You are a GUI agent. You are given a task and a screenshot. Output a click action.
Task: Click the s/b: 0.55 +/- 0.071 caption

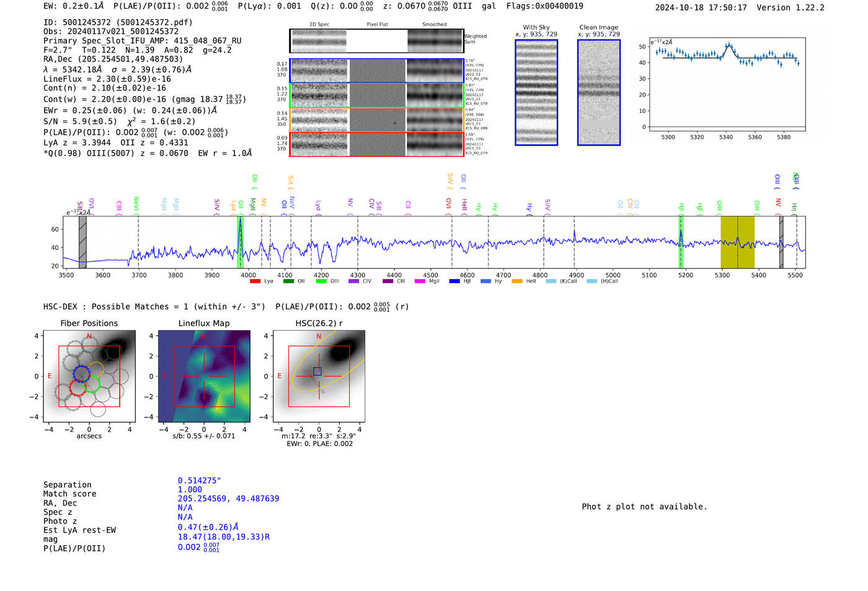204,436
